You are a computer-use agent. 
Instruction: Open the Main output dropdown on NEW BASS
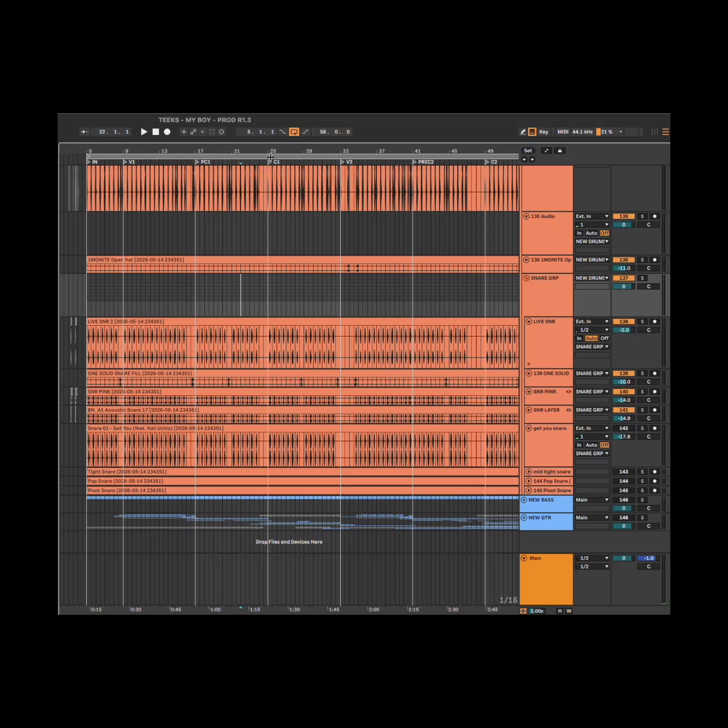pyautogui.click(x=592, y=500)
